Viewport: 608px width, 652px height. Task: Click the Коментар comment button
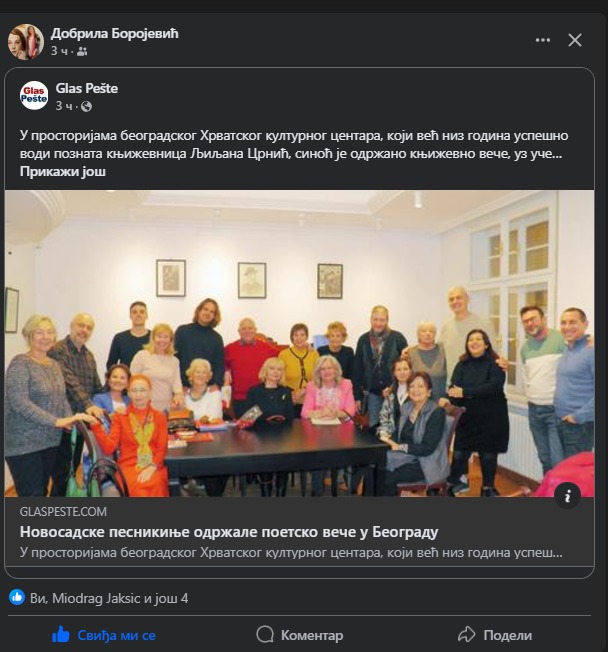click(x=300, y=635)
